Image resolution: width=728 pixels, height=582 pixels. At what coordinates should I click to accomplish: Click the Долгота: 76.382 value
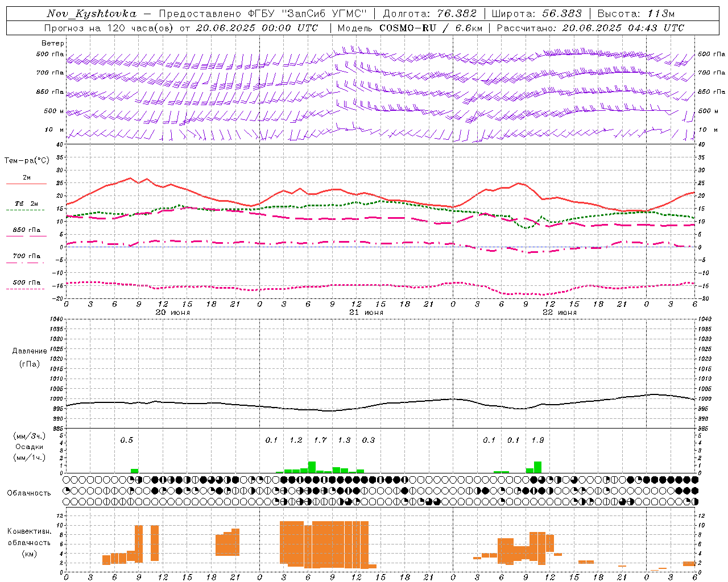pos(429,14)
